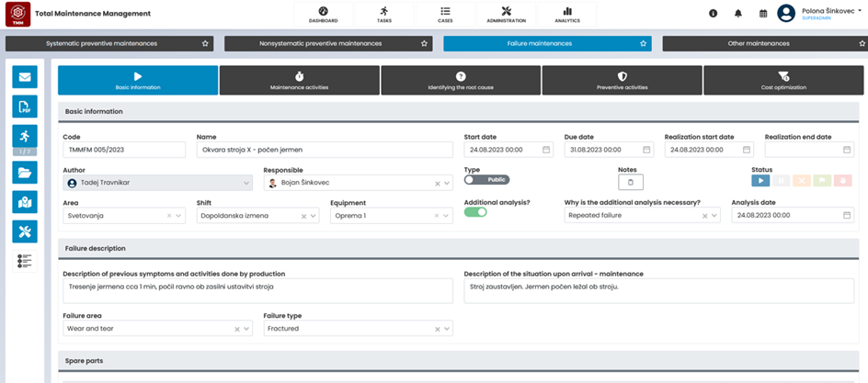This screenshot has height=383, width=868.
Task: Open the notifications bell icon
Action: point(737,14)
